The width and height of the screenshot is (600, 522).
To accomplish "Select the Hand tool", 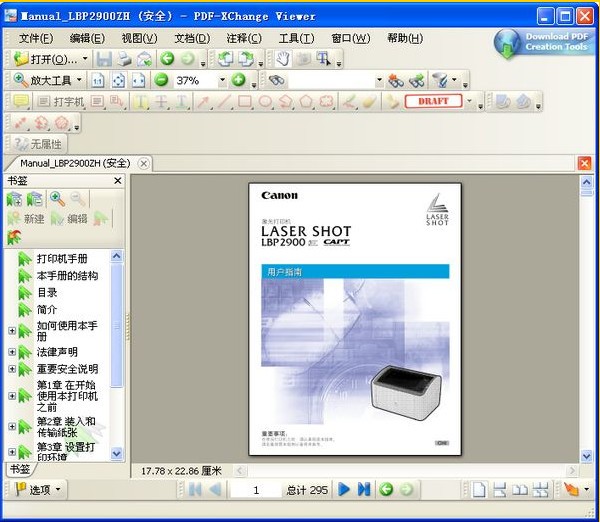I will 283,59.
